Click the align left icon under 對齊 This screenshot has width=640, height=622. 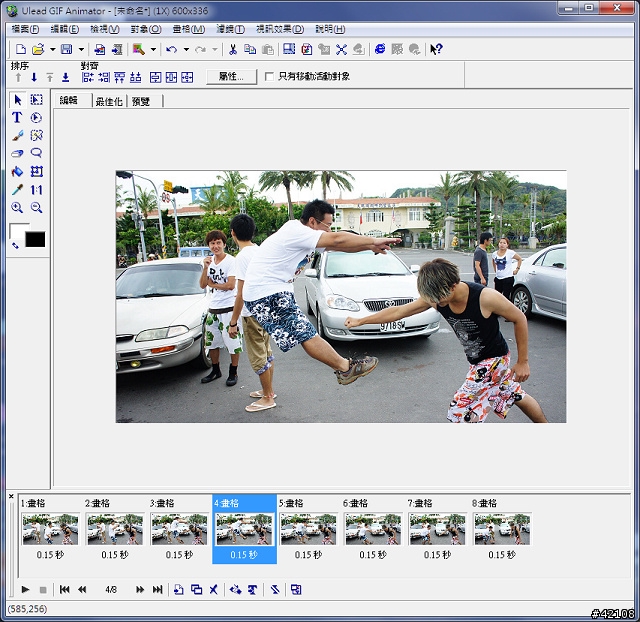pyautogui.click(x=88, y=77)
